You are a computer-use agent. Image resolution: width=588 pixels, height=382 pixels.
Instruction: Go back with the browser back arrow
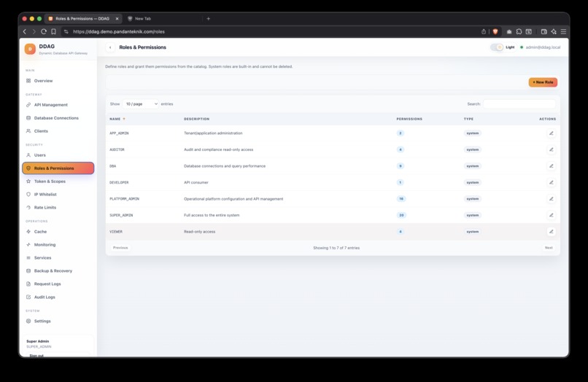(x=25, y=31)
